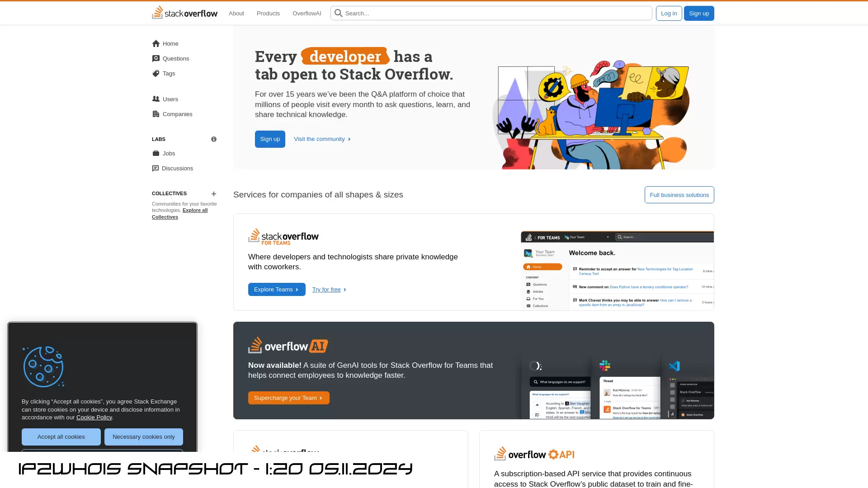The image size is (868, 488).
Task: Toggle the Accept all cookies button
Action: point(61,436)
